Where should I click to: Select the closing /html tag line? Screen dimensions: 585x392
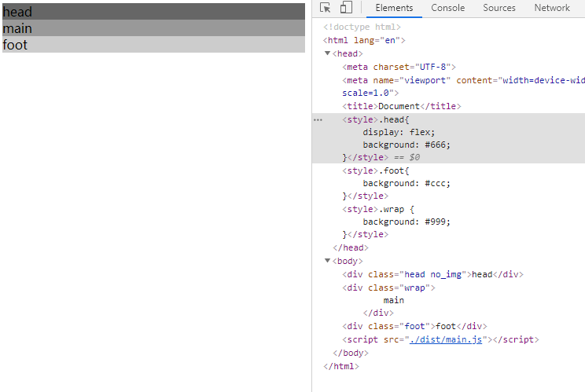[341, 366]
